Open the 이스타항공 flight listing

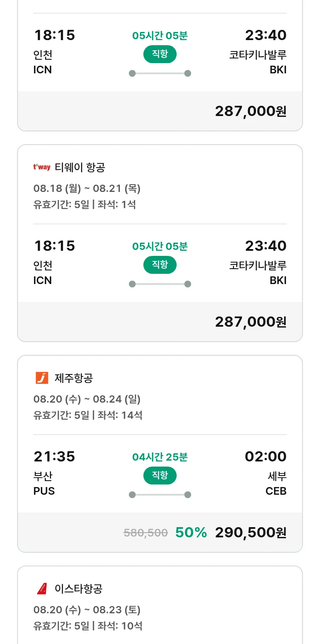(79, 589)
